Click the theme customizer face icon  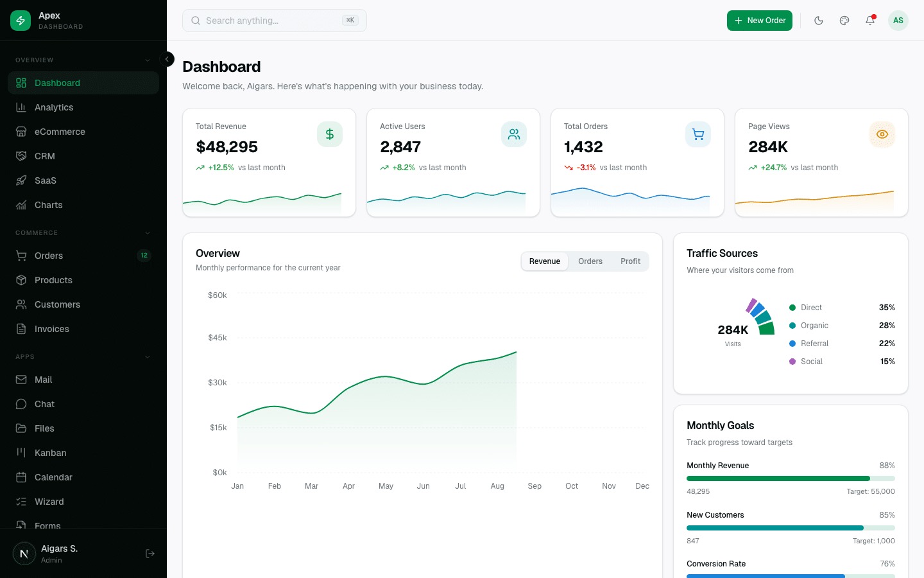[844, 21]
